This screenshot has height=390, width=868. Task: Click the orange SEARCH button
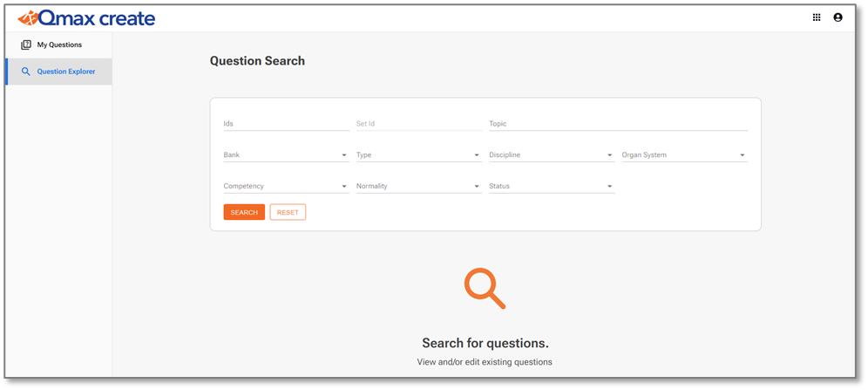pos(244,212)
